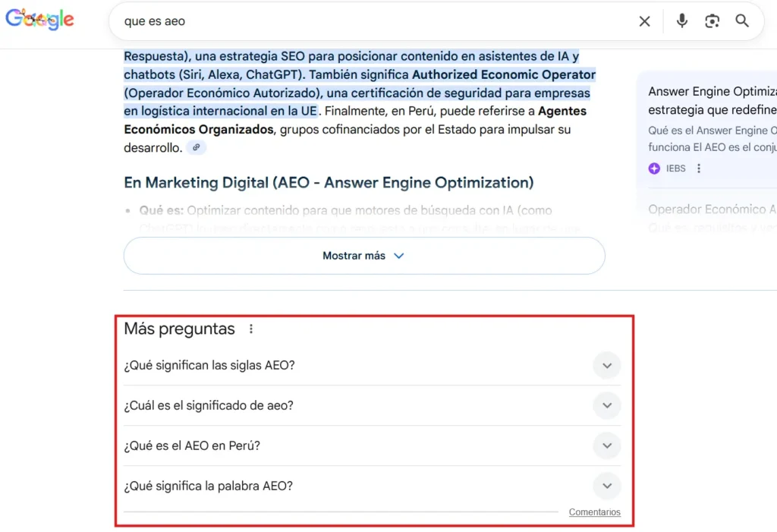Expand "¿Cuál es el significado de aeo?"

tap(372, 405)
